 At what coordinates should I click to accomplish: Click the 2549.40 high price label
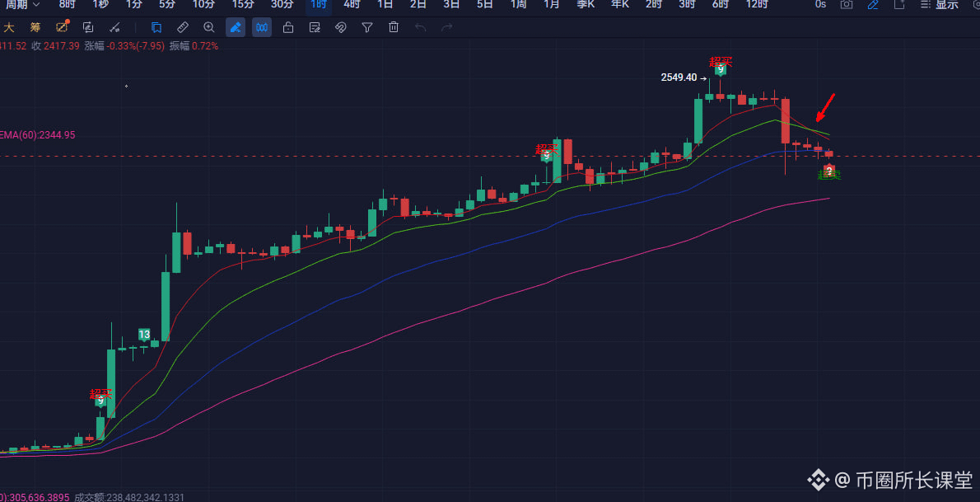pos(678,77)
